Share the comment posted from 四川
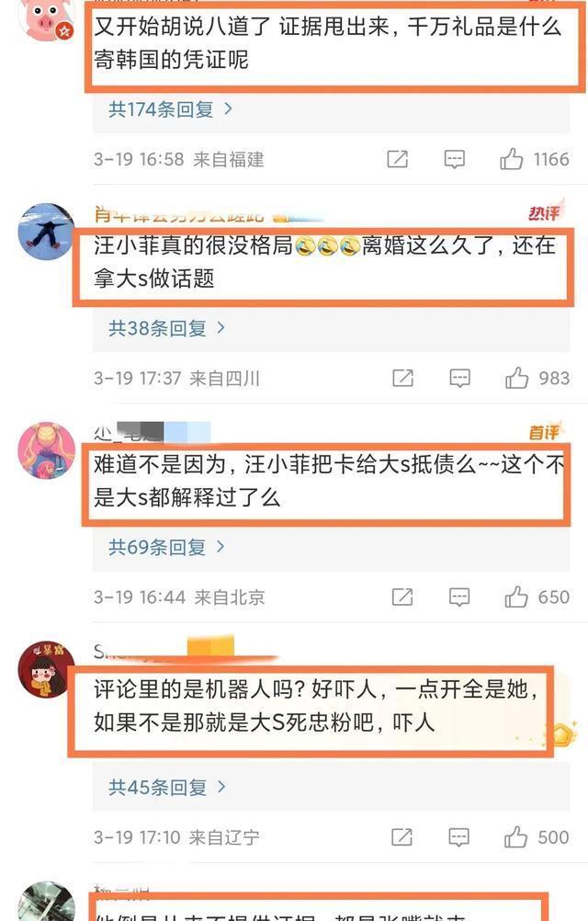 click(402, 379)
